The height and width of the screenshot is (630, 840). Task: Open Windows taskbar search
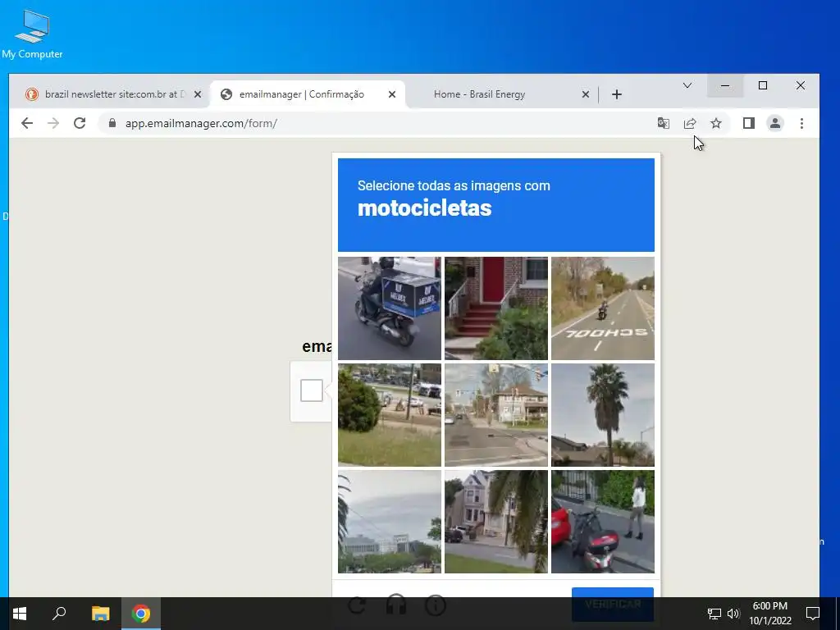59,613
